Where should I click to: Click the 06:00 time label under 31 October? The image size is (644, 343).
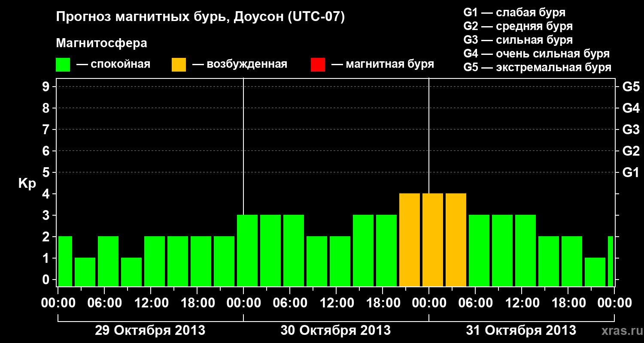click(475, 303)
